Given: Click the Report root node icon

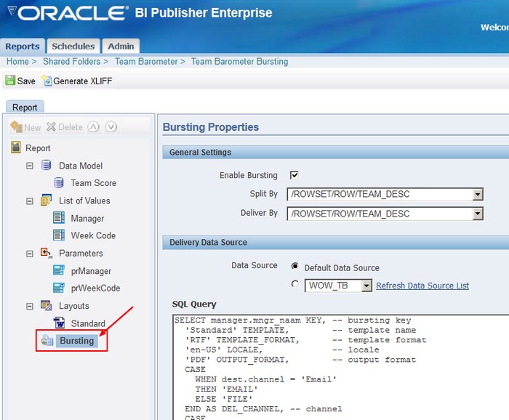Looking at the screenshot, I should coord(15,148).
